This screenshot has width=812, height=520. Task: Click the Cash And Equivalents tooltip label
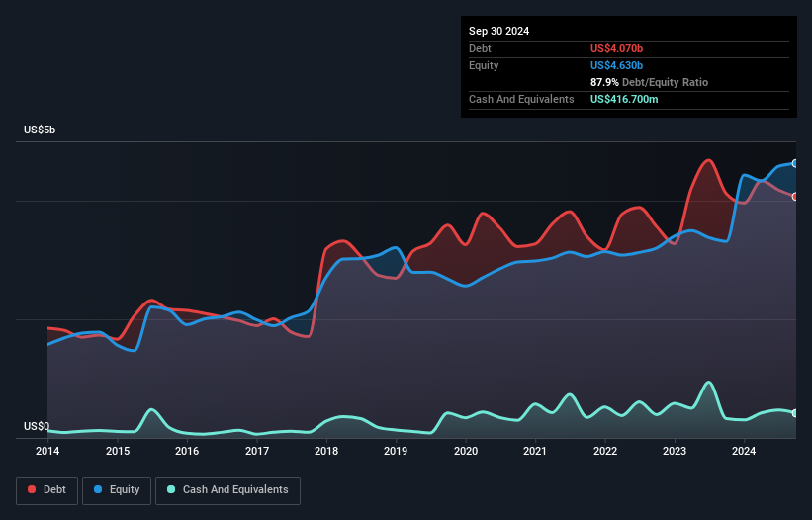(521, 99)
